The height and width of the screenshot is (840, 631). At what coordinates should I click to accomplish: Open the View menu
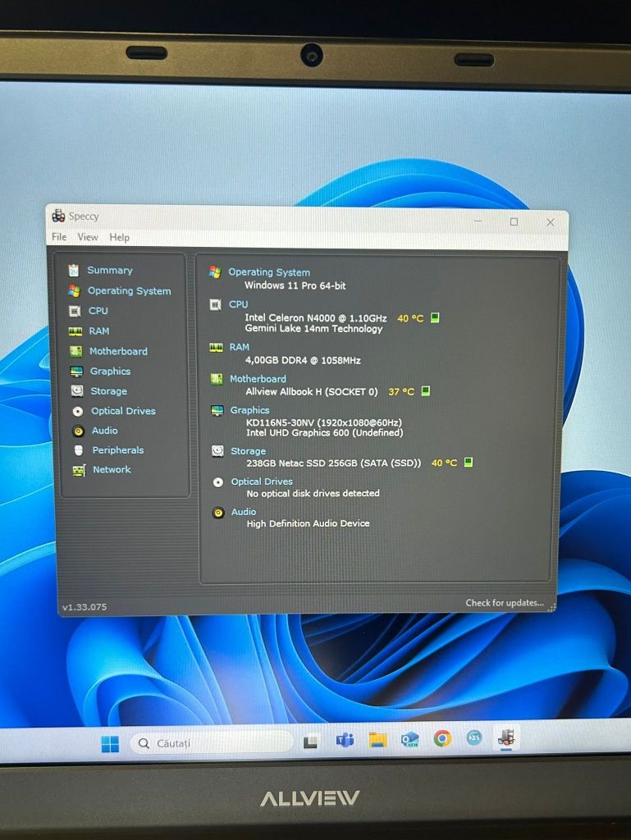pyautogui.click(x=88, y=237)
